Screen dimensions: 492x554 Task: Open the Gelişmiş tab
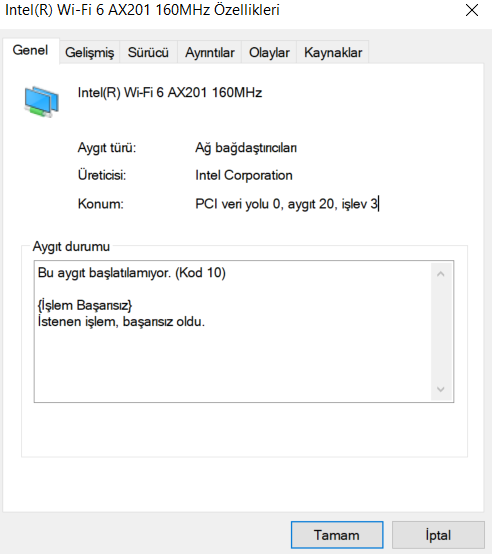pos(89,53)
